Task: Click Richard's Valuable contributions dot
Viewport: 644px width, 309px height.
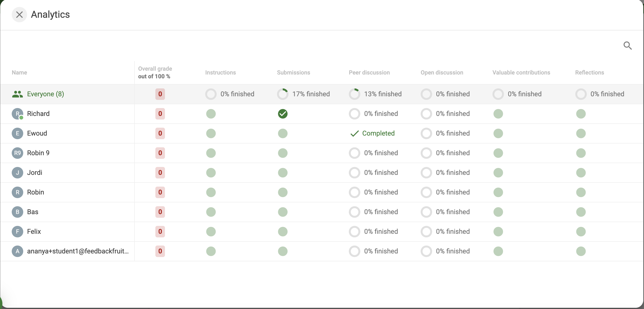Action: click(x=498, y=114)
